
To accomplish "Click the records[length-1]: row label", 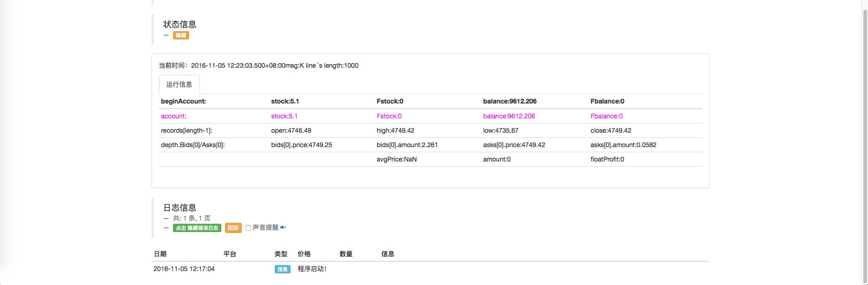I will point(186,130).
